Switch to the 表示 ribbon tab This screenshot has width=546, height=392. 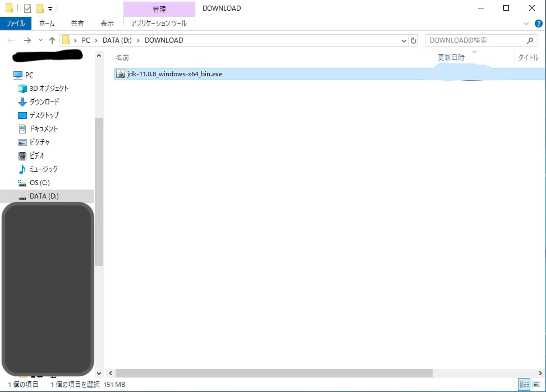pos(107,24)
